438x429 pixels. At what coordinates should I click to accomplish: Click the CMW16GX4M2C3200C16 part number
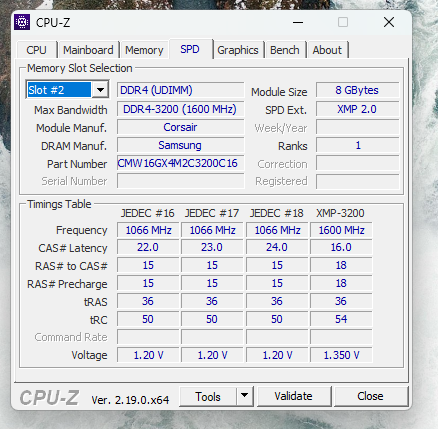pos(180,163)
